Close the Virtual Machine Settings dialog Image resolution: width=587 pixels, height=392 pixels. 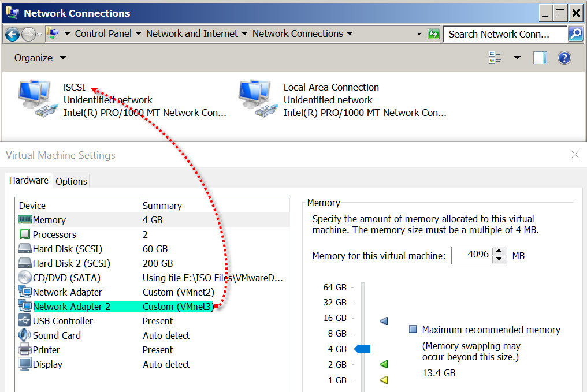575,155
